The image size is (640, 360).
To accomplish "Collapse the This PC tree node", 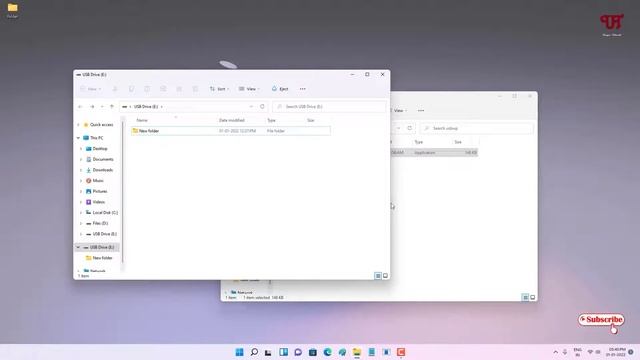I will (78, 138).
